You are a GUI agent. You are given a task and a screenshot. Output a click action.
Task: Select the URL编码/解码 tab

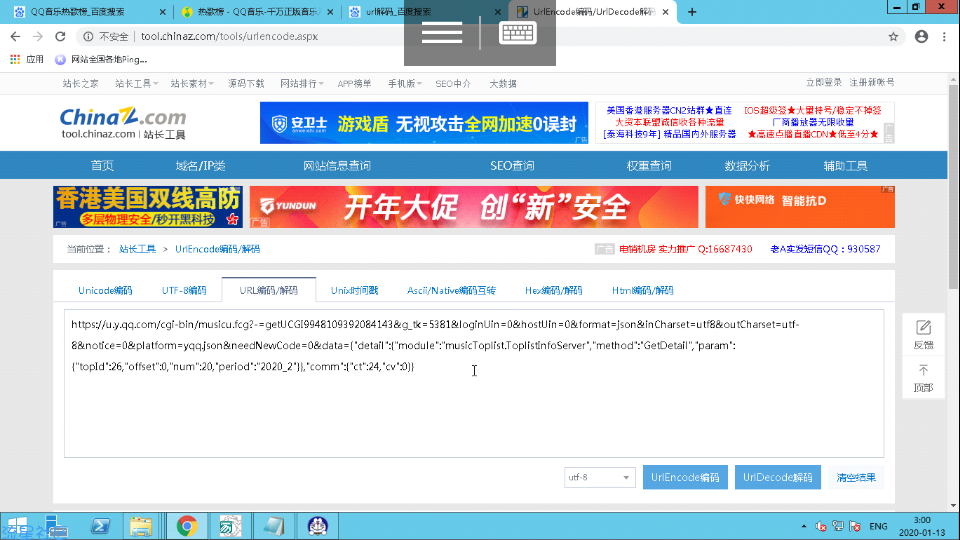coord(269,290)
